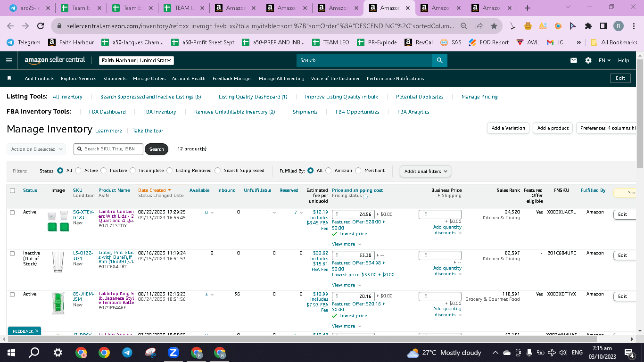The width and height of the screenshot is (644, 362).
Task: Expand the Additional filters dropdown
Action: click(x=425, y=171)
